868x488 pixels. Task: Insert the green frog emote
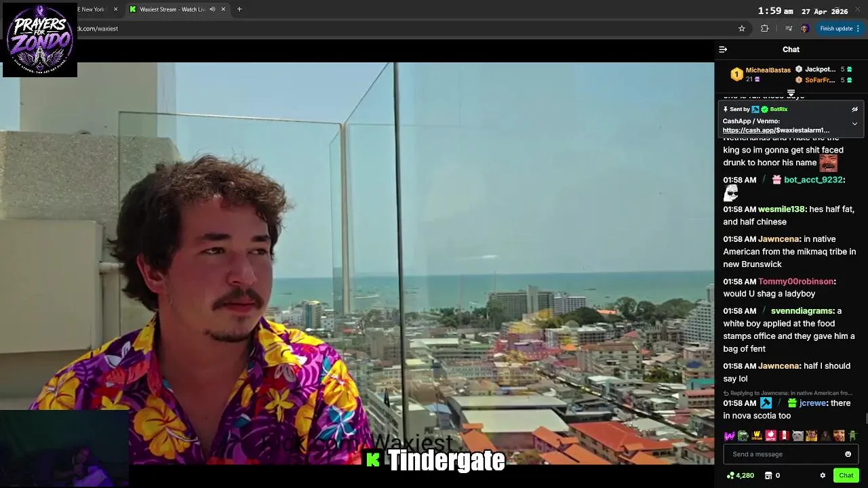click(743, 436)
